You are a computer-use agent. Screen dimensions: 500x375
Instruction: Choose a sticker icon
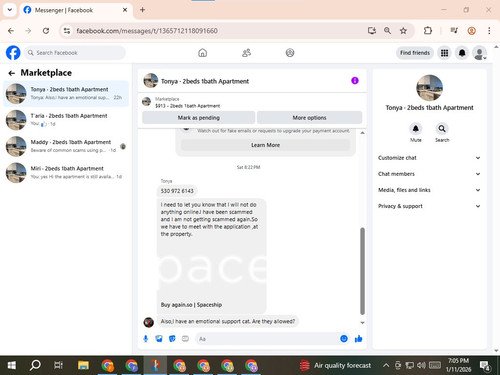click(172, 339)
